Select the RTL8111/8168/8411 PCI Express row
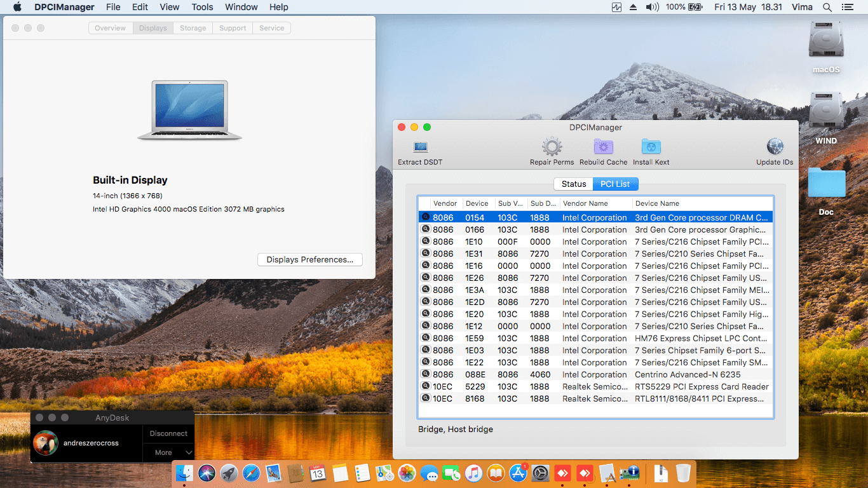This screenshot has height=488, width=868. click(595, 398)
